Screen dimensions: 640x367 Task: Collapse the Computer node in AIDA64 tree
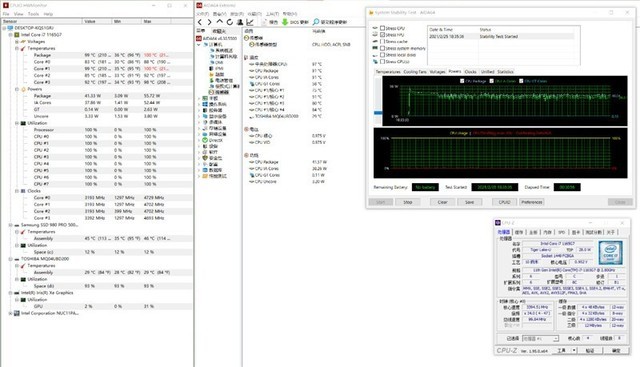(x=199, y=44)
